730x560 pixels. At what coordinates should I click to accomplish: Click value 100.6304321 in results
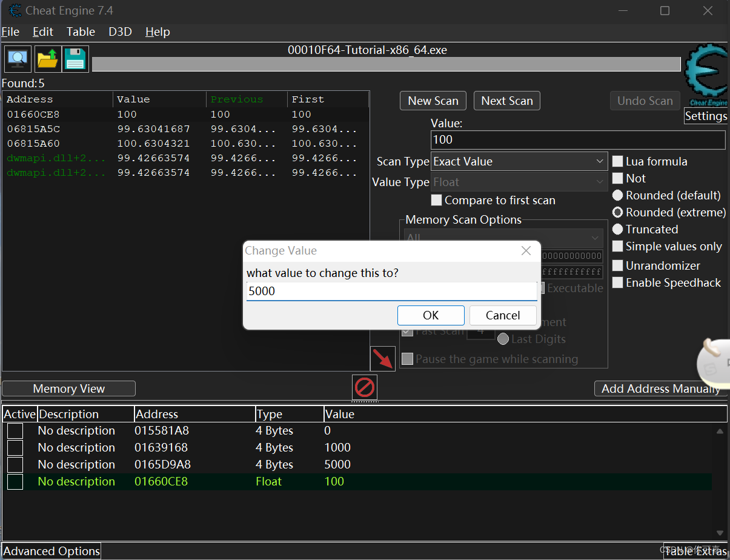pos(153,143)
